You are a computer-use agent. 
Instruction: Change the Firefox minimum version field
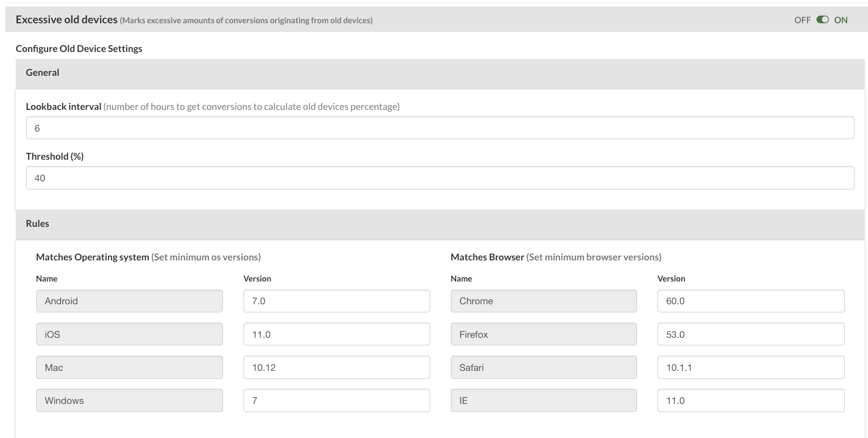(x=751, y=334)
